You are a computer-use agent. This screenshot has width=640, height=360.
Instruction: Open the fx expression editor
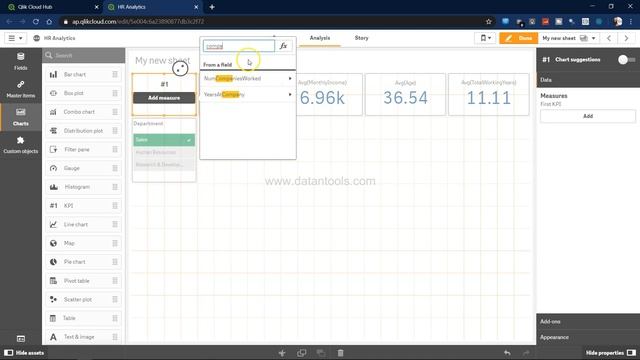(x=283, y=46)
